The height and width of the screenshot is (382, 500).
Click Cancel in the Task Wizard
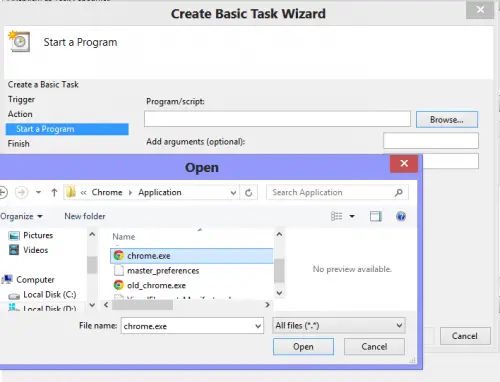465,336
